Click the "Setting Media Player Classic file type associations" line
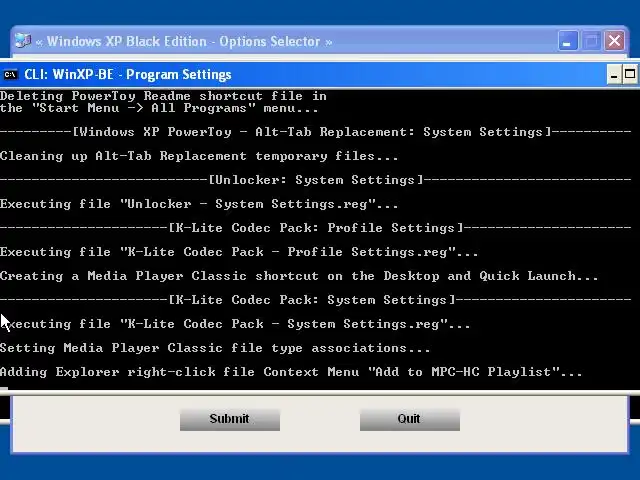The image size is (640, 480). pyautogui.click(x=215, y=348)
